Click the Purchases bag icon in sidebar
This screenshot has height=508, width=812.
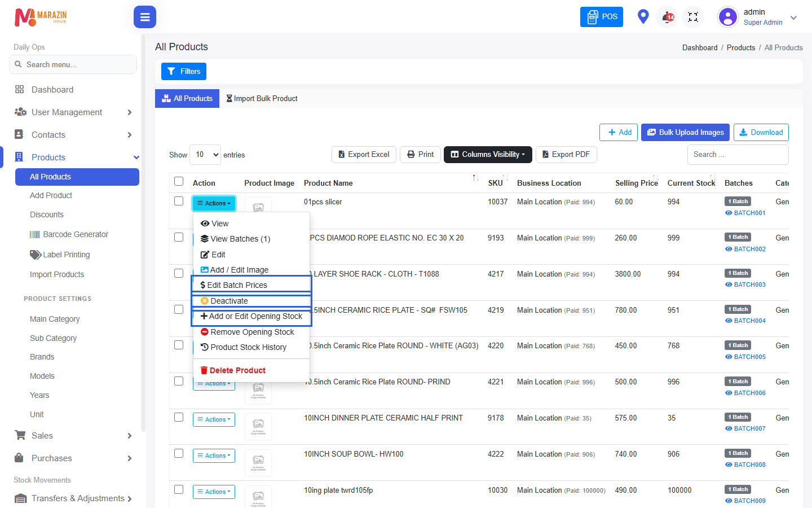[20, 458]
